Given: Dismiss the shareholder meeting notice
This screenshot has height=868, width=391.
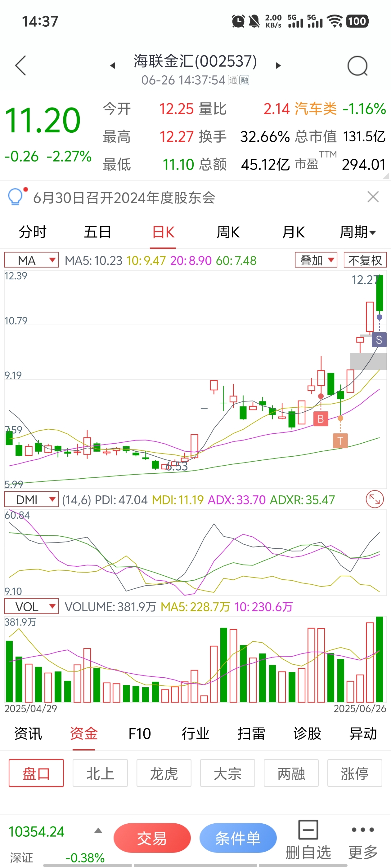Looking at the screenshot, I should coord(373,197).
